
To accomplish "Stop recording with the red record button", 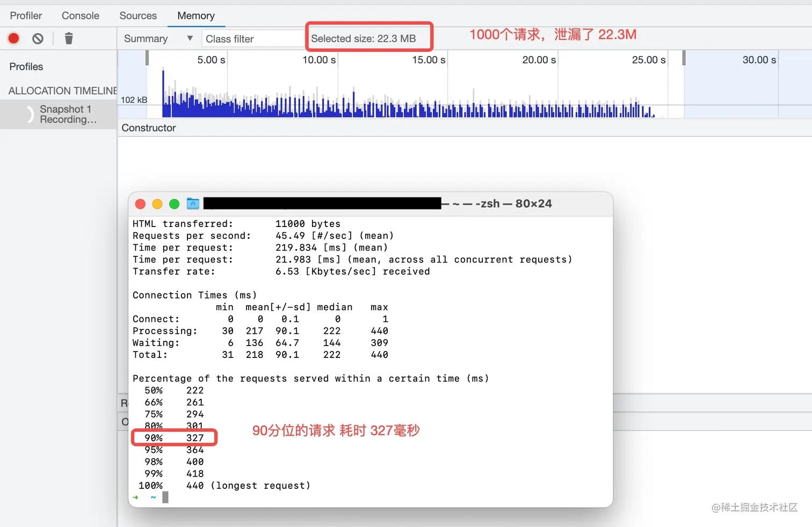I will click(14, 38).
